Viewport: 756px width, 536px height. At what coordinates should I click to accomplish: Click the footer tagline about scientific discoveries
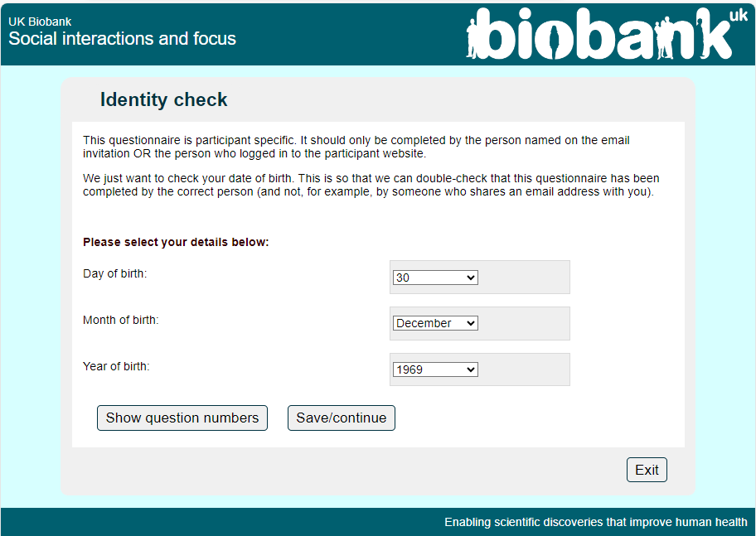point(595,522)
